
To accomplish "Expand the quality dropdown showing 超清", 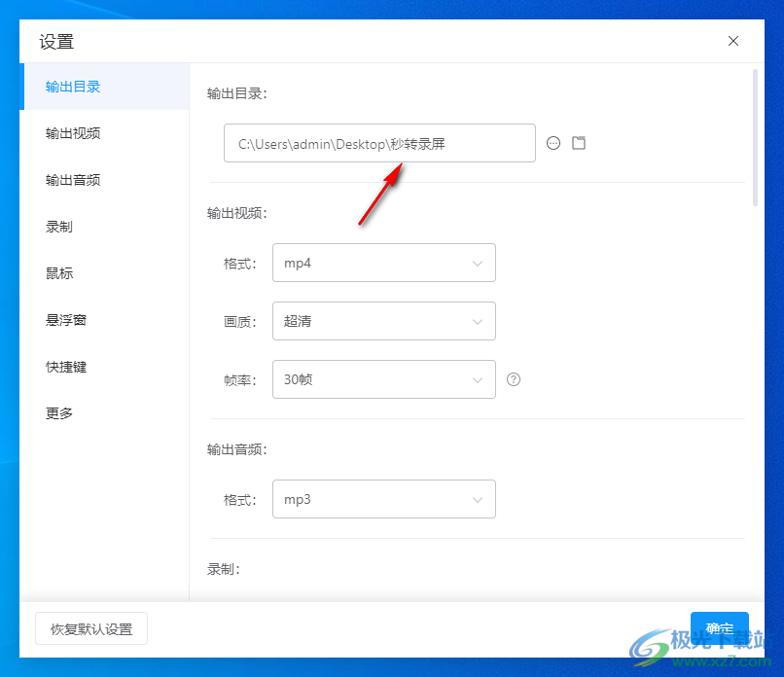I will 384,321.
